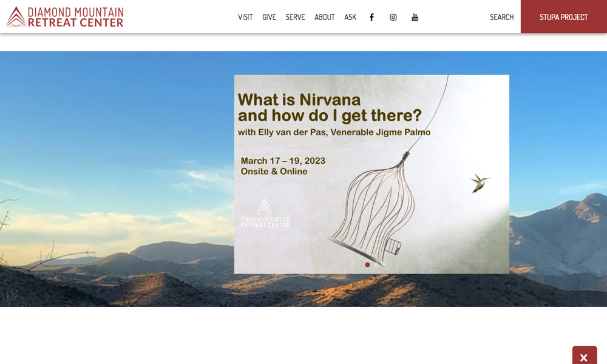Expand the GIVE menu

tap(269, 17)
